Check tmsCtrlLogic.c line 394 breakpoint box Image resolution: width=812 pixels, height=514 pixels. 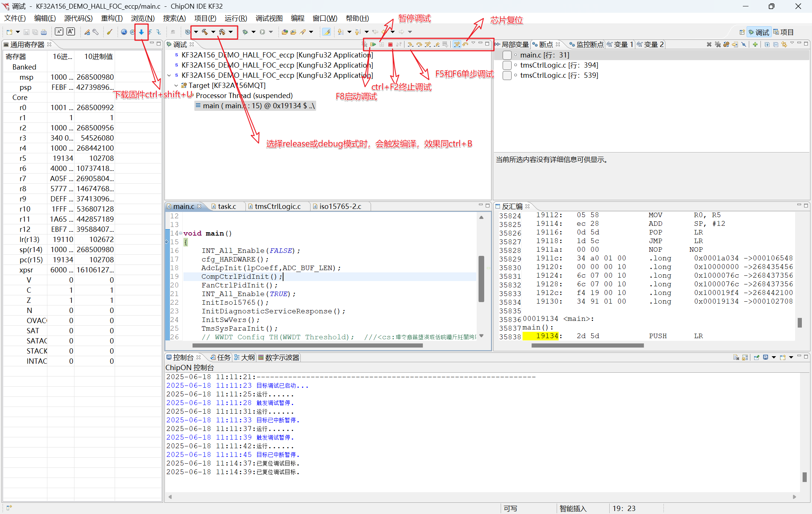coord(507,65)
